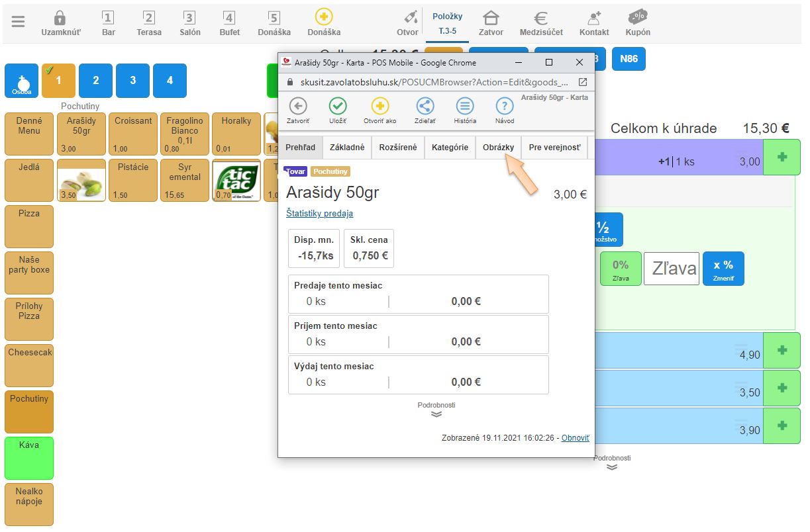Open the História icon
The image size is (810, 532).
tap(465, 106)
